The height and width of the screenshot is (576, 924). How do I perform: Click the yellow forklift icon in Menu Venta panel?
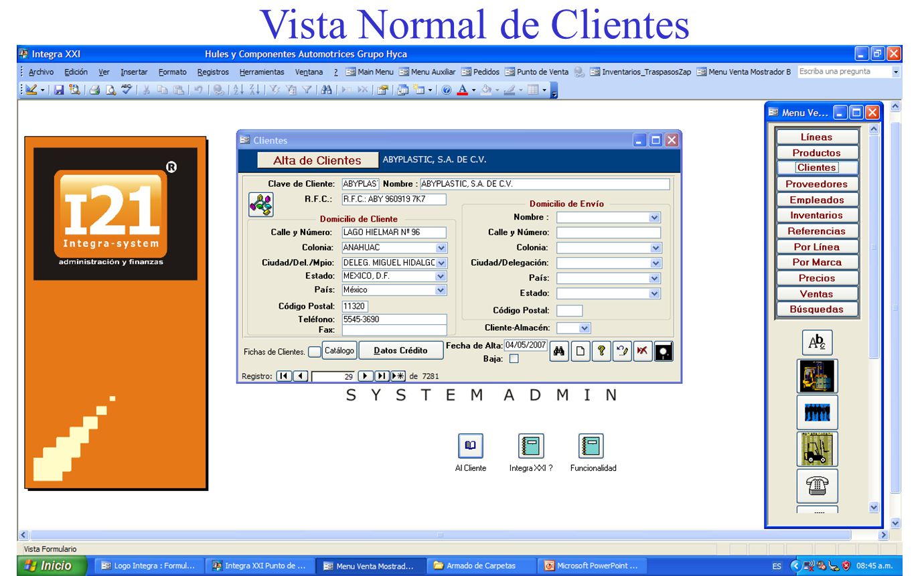[817, 449]
